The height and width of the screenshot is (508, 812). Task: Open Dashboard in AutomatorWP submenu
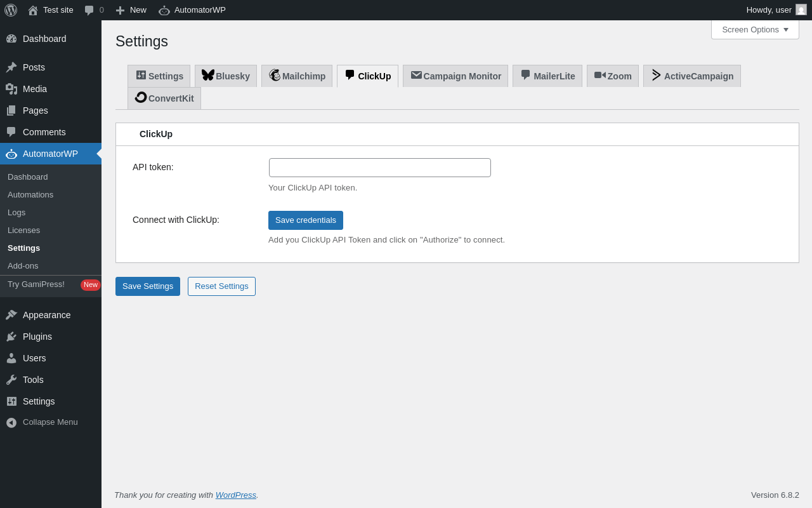pos(28,177)
